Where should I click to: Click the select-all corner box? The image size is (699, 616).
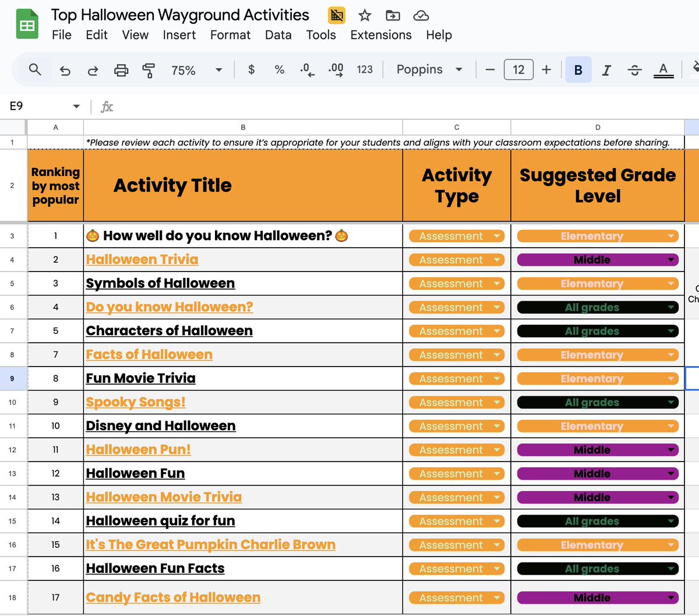pos(13,127)
